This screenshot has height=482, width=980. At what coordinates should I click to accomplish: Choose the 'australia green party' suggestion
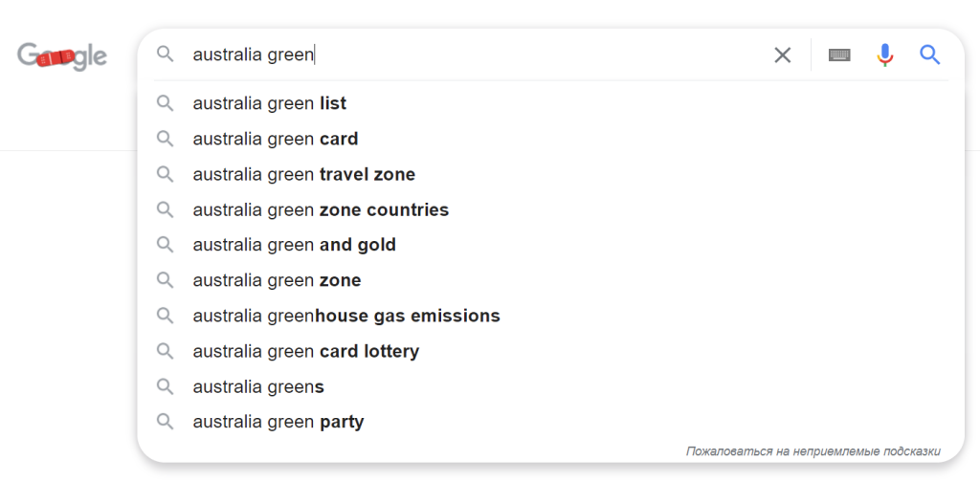coord(550,422)
